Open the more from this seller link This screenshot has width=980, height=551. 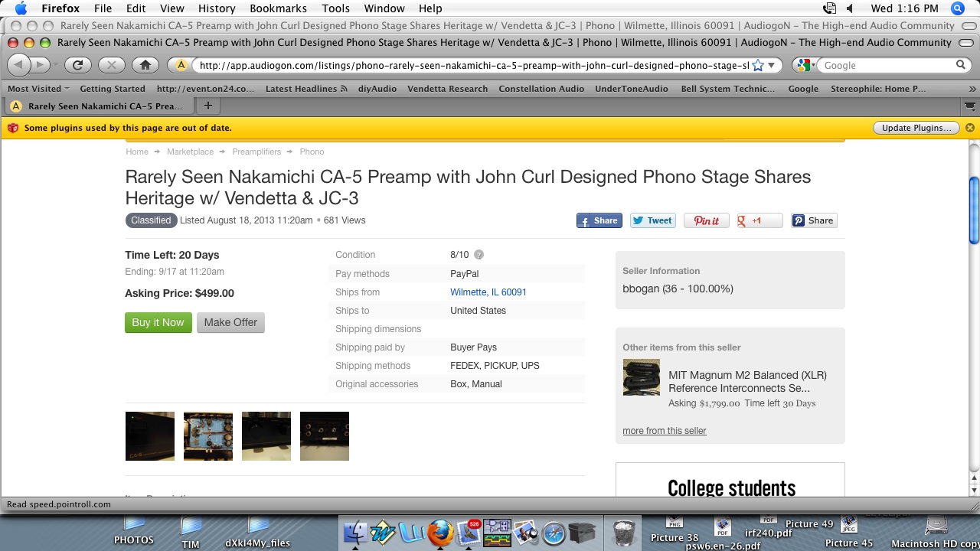coord(665,431)
